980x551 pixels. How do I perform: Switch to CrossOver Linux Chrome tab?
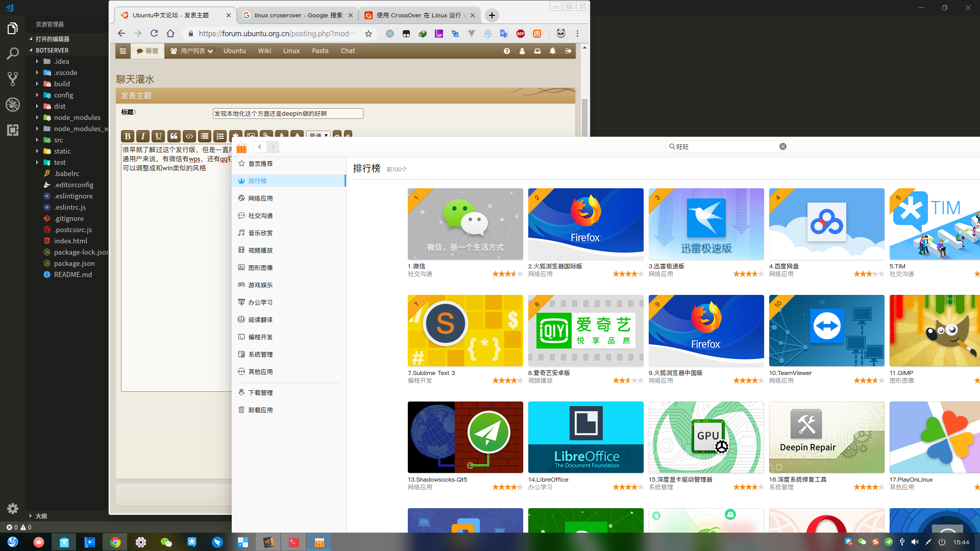(x=420, y=15)
